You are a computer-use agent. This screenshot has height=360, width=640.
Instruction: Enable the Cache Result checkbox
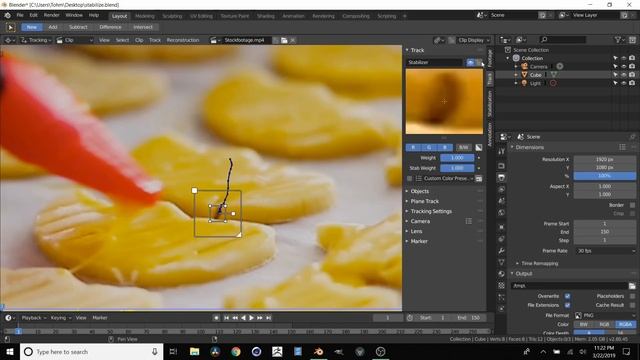632,305
